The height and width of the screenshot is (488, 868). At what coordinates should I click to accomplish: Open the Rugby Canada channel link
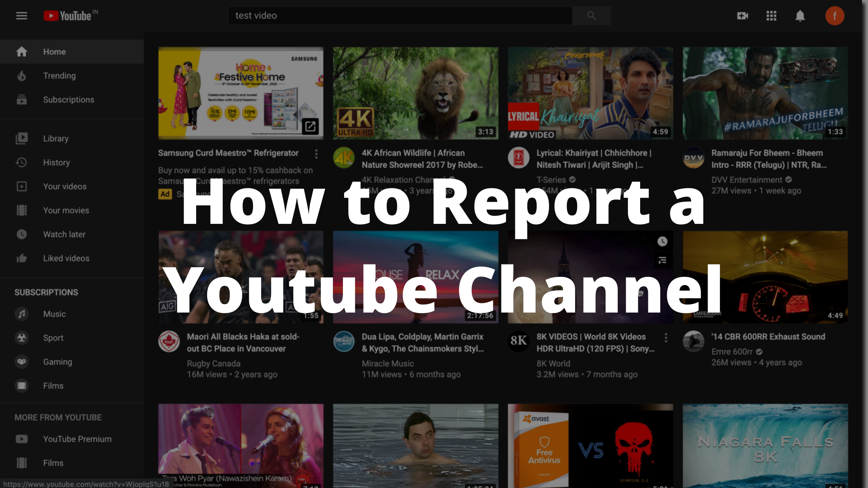214,364
